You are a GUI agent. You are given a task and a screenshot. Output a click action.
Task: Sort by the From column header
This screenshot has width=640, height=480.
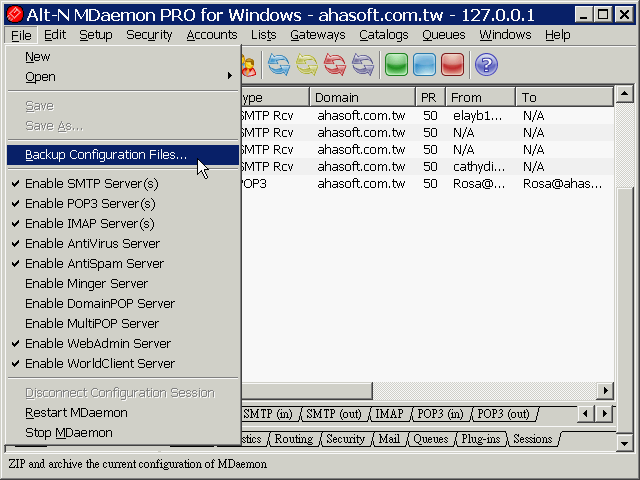pos(480,98)
